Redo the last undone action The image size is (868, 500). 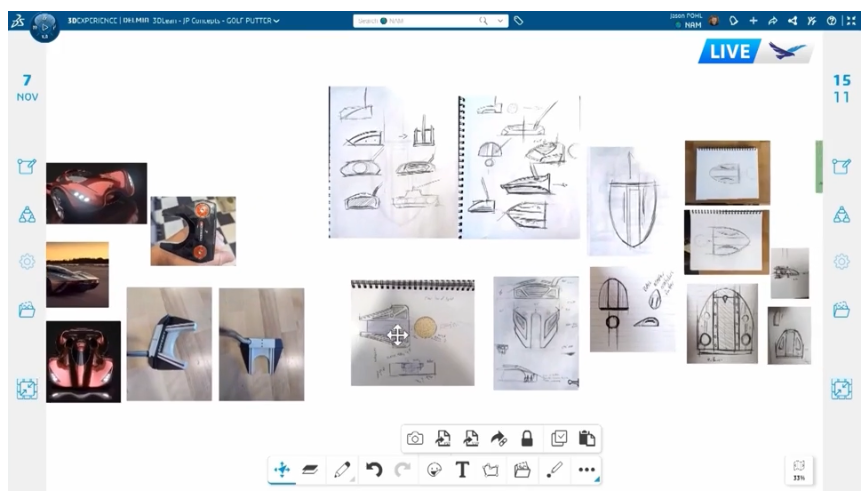pos(402,470)
